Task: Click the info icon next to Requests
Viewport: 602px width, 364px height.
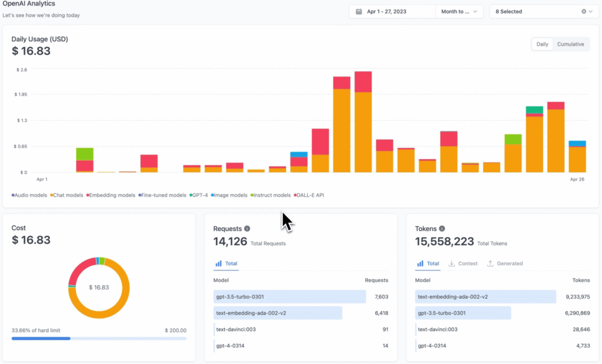Action: point(248,229)
